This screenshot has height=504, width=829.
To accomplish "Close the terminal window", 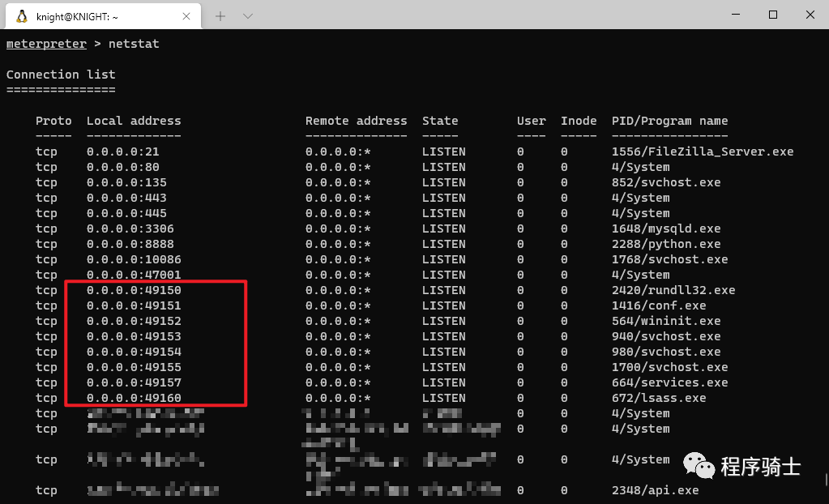I will (810, 15).
